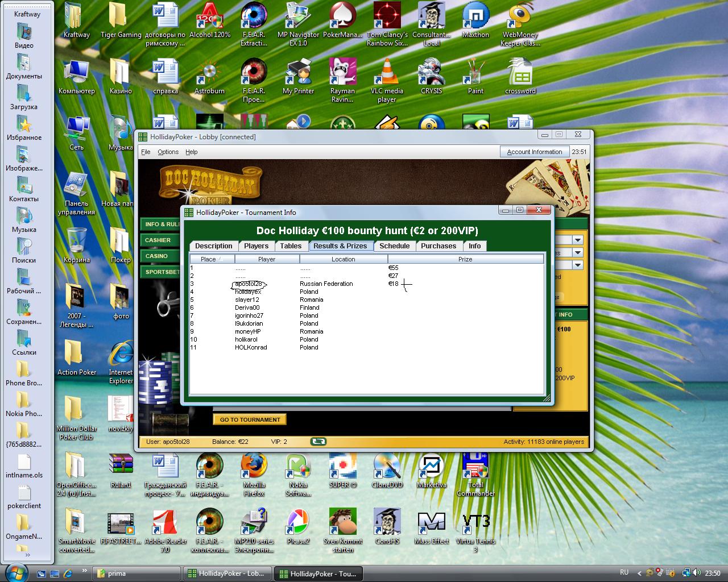This screenshot has width=728, height=582.
Task: Click the volume speaker icon in system tray
Action: coord(697,573)
